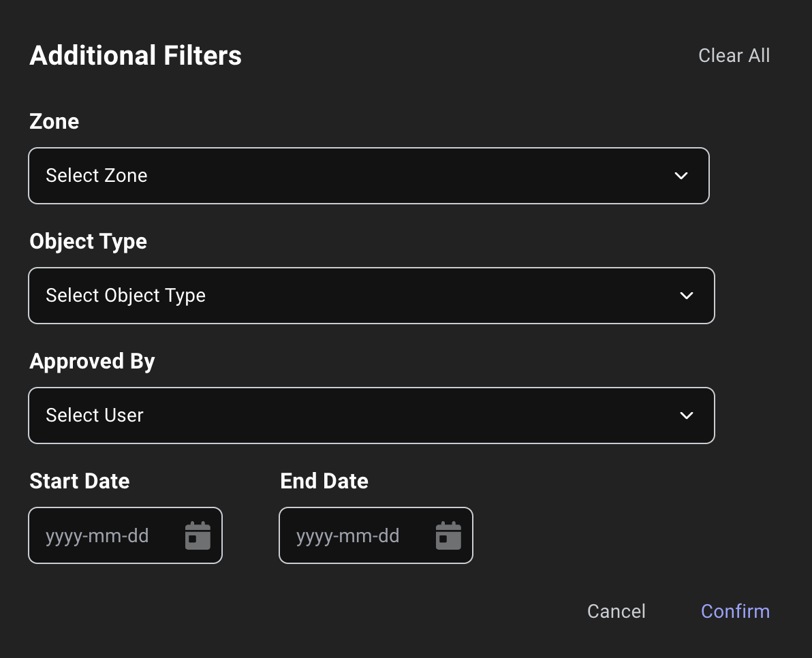Click inside the Start Date input field
Image resolution: width=812 pixels, height=658 pixels.
102,535
